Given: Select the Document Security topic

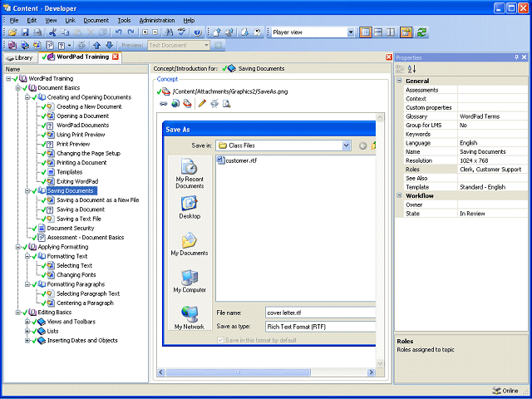Looking at the screenshot, I should click(x=71, y=229).
